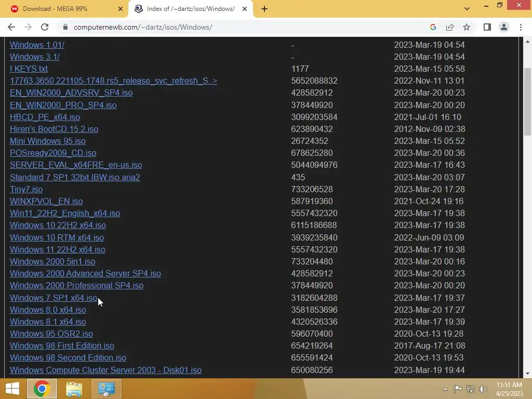Open the Windows 3.1/ folder

[35, 57]
